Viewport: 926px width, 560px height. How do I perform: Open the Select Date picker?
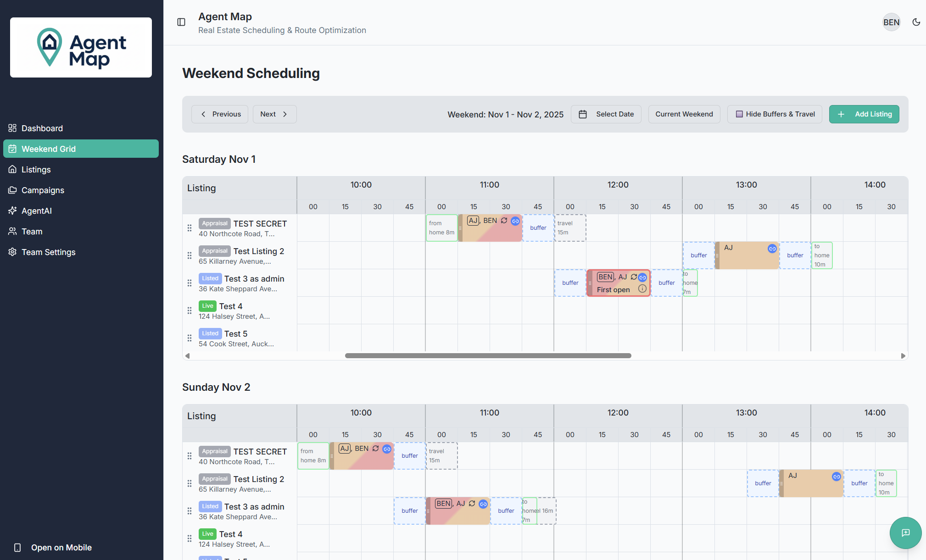pyautogui.click(x=606, y=114)
